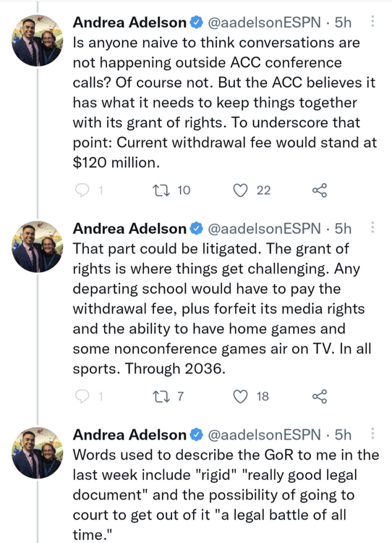This screenshot has width=392, height=543.
Task: Open Andrea Adelson avatar on second tweet
Action: [x=38, y=247]
